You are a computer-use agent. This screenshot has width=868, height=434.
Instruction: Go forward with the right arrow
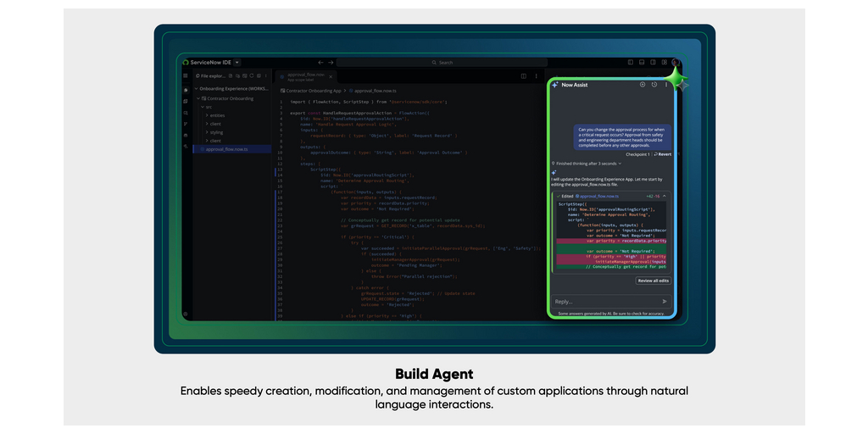pos(331,63)
